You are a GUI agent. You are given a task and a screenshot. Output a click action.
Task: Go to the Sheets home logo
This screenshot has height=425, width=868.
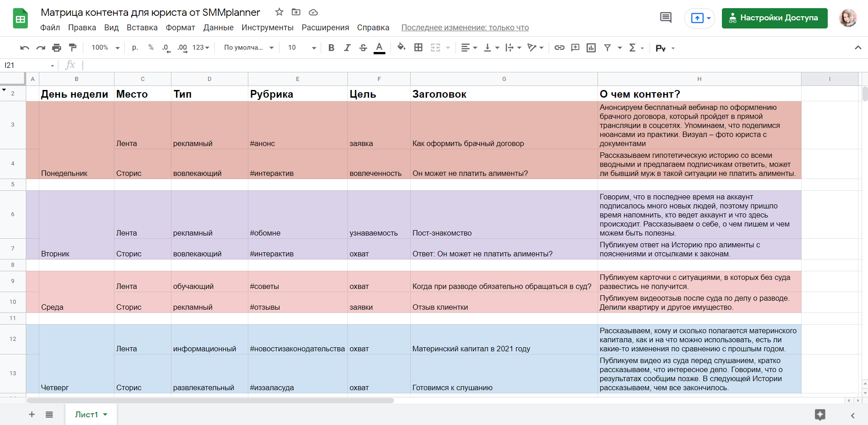[x=20, y=19]
